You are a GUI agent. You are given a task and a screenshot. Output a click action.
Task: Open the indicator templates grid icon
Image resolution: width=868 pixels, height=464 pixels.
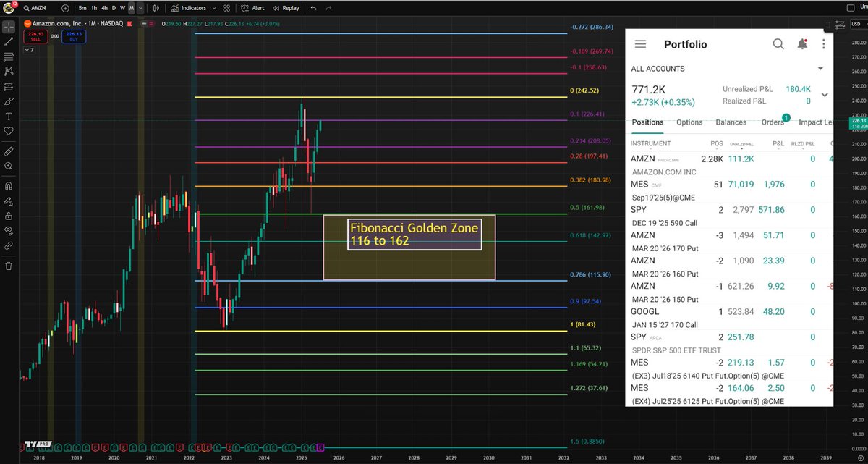point(228,8)
